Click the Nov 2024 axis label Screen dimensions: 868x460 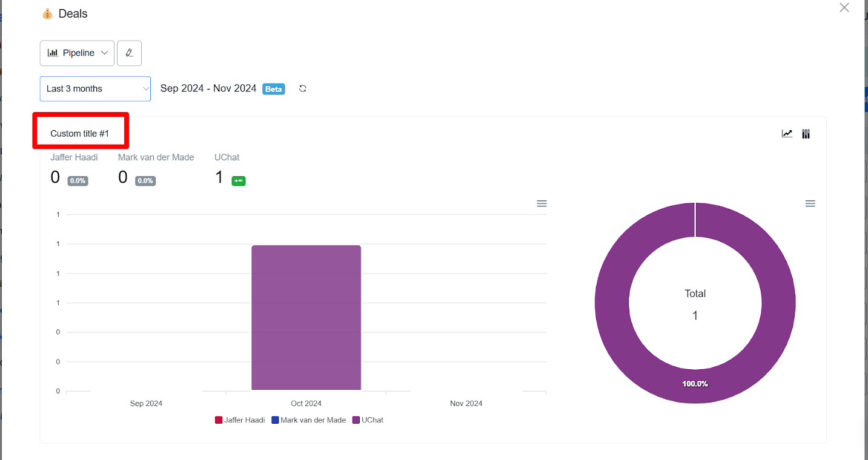coord(466,403)
